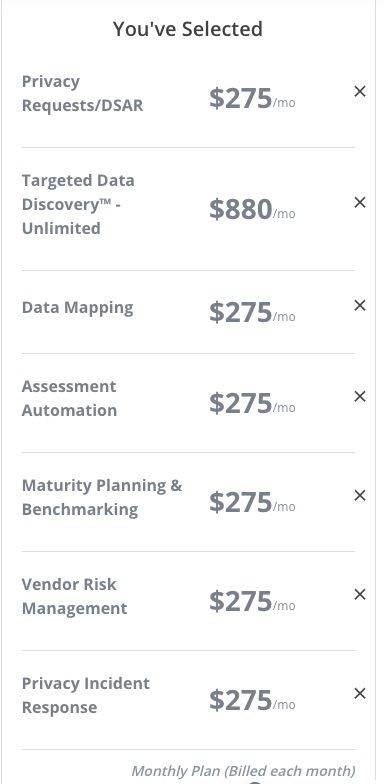Screen dimensions: 384x784
Task: Remove Targeted Data Discovery Unlimited item
Action: pos(360,202)
